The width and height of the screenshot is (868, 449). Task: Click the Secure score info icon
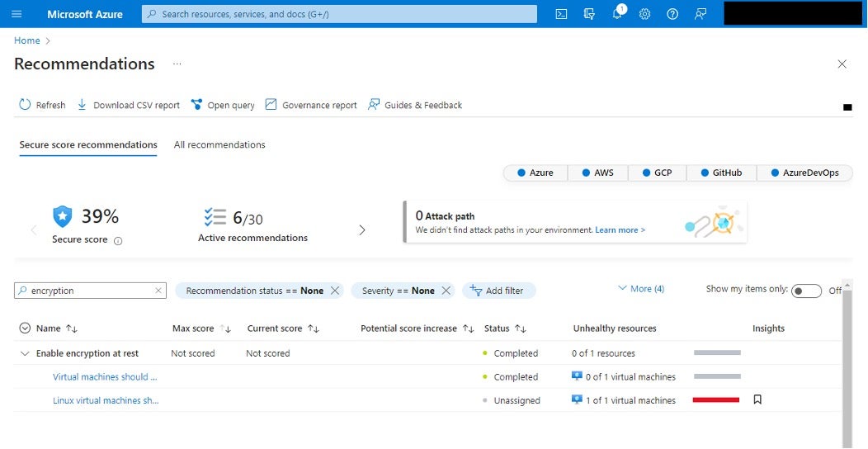[118, 241]
